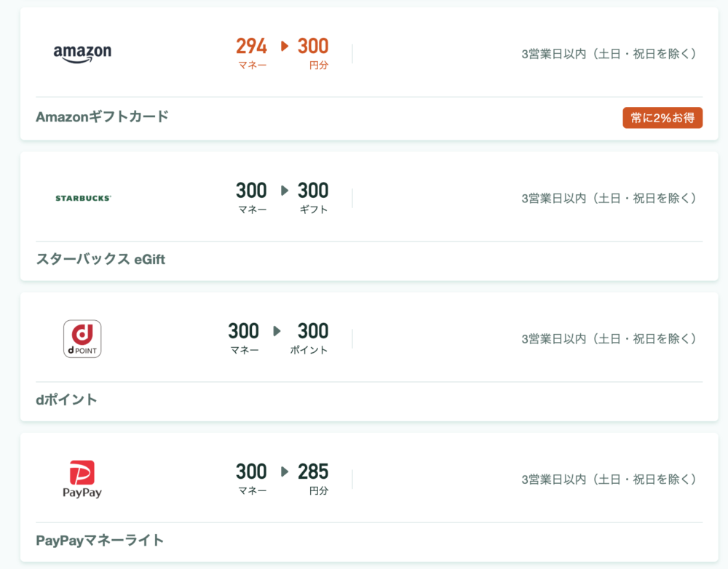Click the arrow in the dポイント exchange rate
This screenshot has width=728, height=569.
coord(277,331)
